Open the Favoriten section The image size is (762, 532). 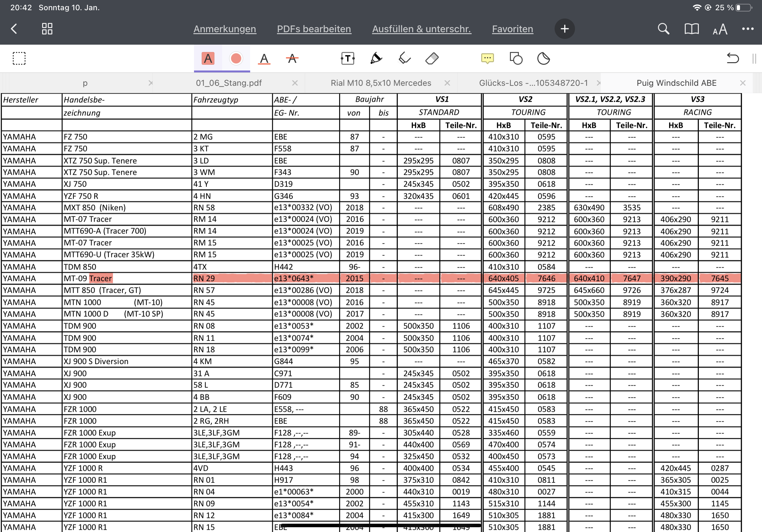point(512,29)
